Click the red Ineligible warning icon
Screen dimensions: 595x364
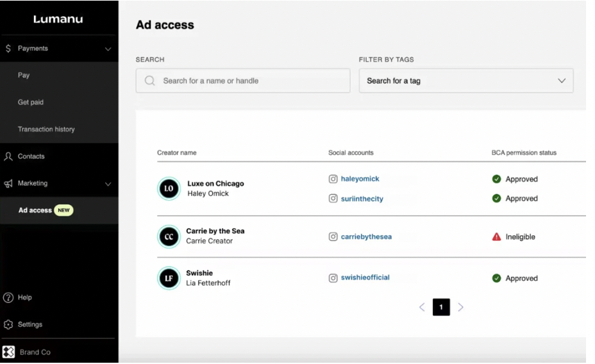(496, 236)
